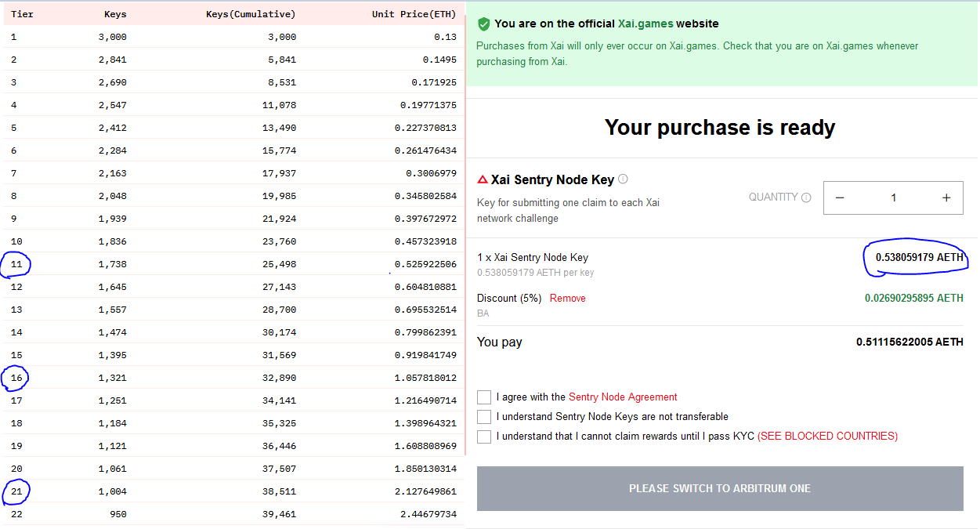Click the Unit Price(ETH) column header
The height and width of the screenshot is (529, 980).
(x=414, y=14)
